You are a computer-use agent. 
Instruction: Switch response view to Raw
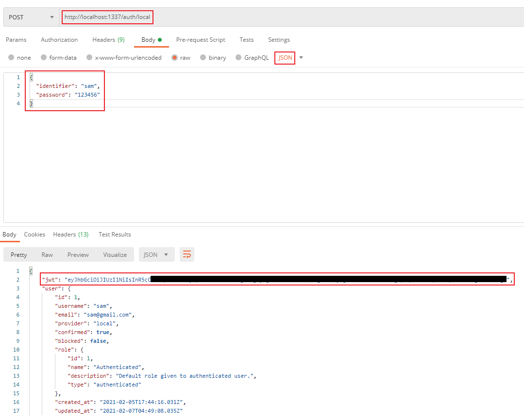click(x=47, y=255)
